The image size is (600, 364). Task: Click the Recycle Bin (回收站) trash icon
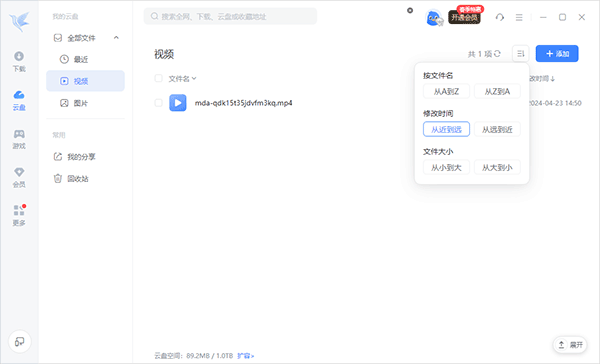click(58, 178)
